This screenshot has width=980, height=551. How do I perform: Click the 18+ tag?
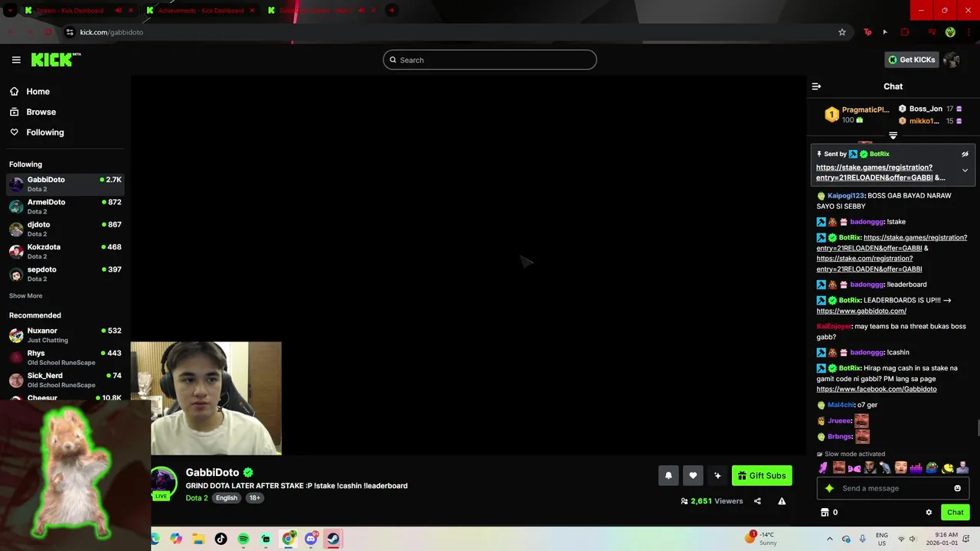[255, 497]
